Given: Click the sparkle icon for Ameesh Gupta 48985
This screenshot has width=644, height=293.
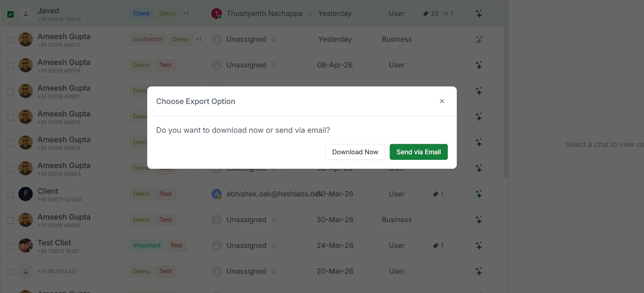Looking at the screenshot, I should 479,220.
